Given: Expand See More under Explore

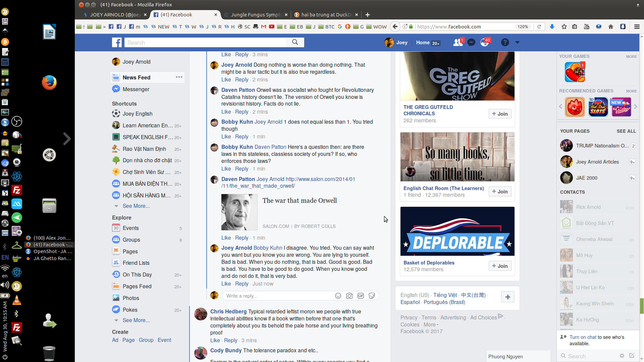Looking at the screenshot, I should click(136, 320).
